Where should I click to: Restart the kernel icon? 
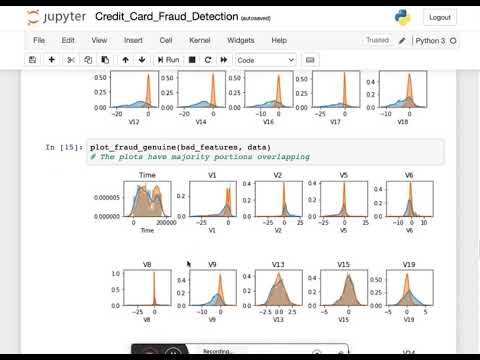point(208,60)
